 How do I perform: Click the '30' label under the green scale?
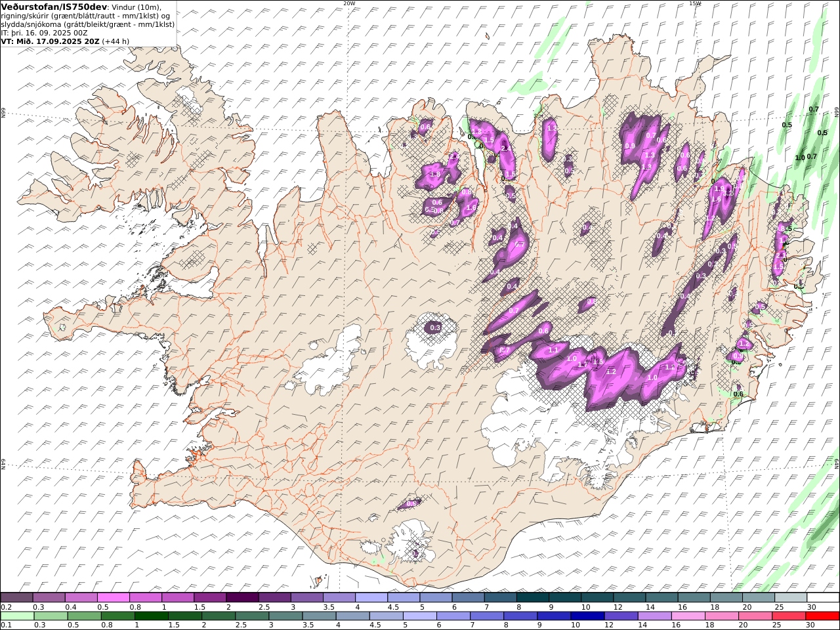810,625
